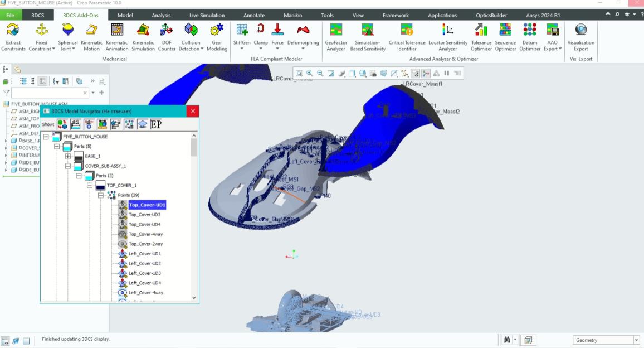This screenshot has height=348, width=644.
Task: Launch the Critical Tolerance Identifier
Action: (406, 33)
